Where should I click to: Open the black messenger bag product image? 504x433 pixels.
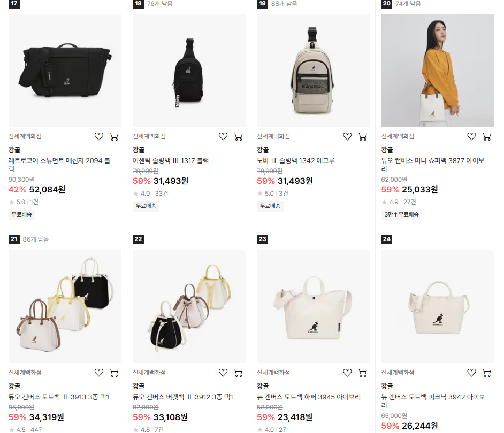[65, 70]
